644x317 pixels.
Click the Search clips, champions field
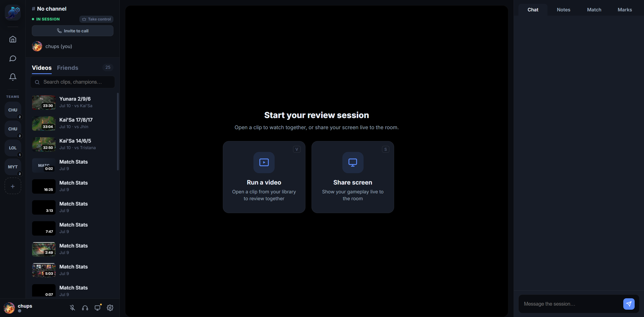(73, 82)
